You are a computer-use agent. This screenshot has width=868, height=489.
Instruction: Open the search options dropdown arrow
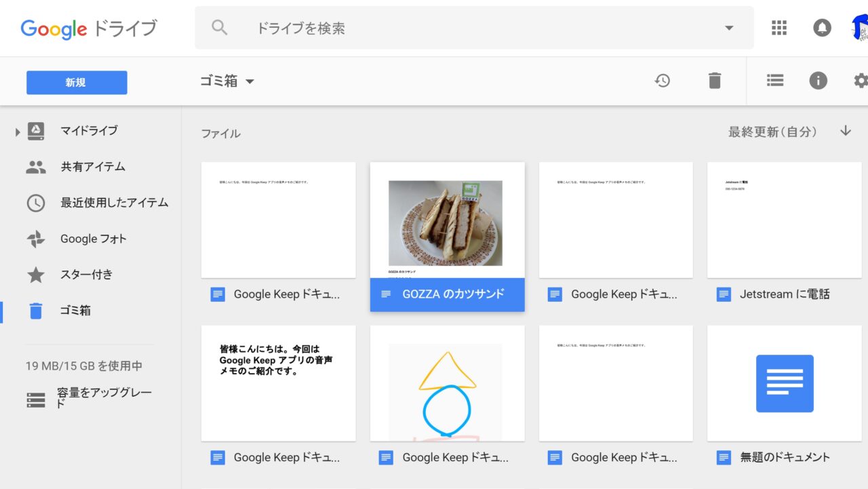pyautogui.click(x=729, y=28)
